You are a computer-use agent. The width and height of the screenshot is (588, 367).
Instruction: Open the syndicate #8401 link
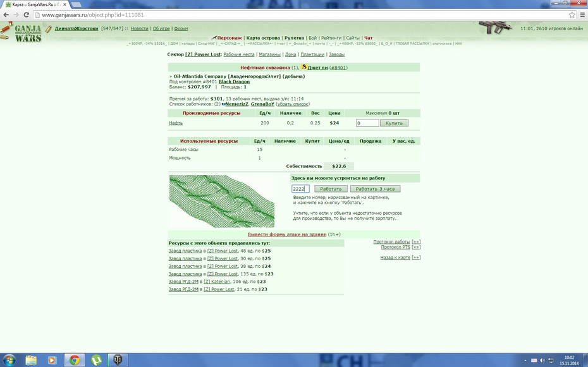(x=338, y=68)
